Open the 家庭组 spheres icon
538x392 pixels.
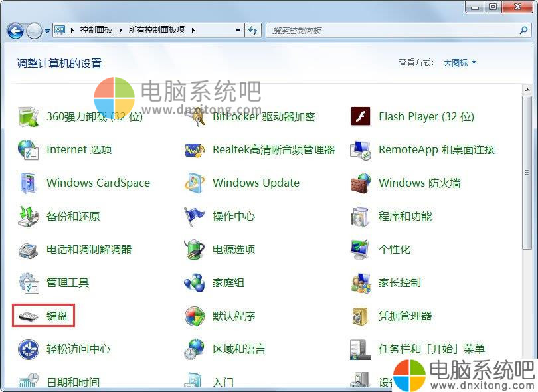(195, 283)
